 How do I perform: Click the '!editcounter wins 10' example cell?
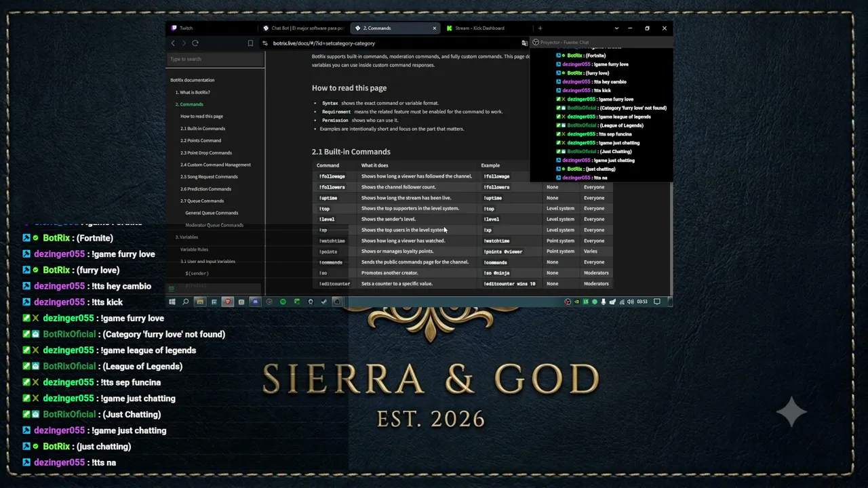pos(509,284)
